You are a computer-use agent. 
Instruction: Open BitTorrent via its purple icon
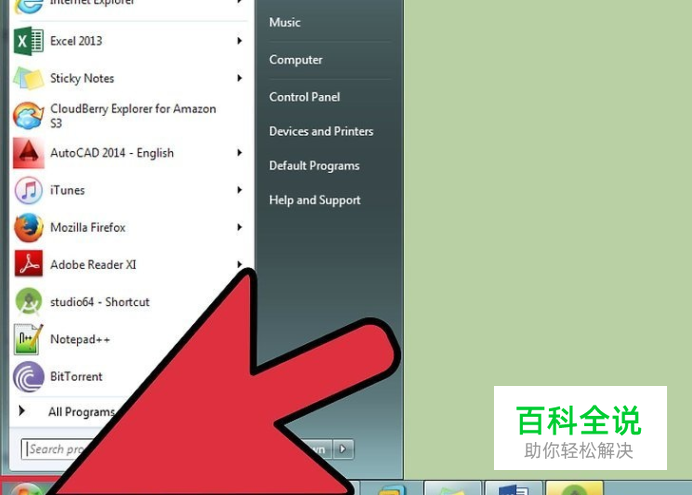click(29, 377)
